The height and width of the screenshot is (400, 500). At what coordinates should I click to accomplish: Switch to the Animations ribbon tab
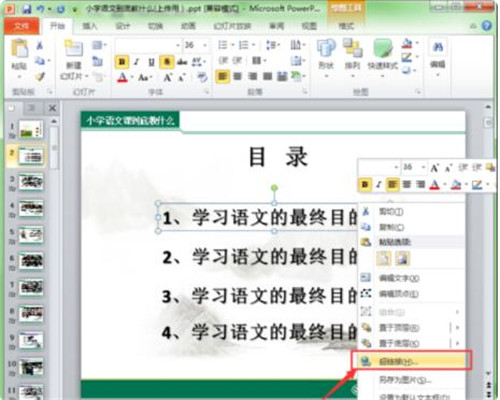(188, 26)
